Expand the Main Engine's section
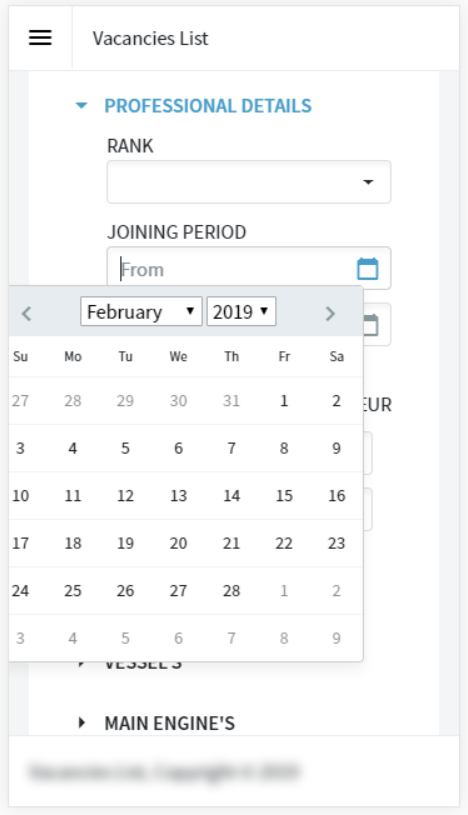The width and height of the screenshot is (468, 815). tap(156, 723)
